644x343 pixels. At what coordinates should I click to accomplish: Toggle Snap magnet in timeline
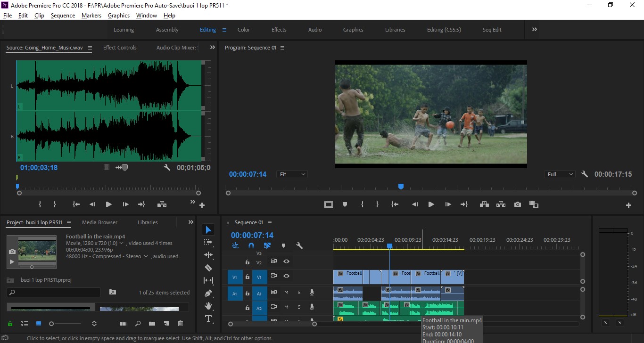(x=251, y=245)
